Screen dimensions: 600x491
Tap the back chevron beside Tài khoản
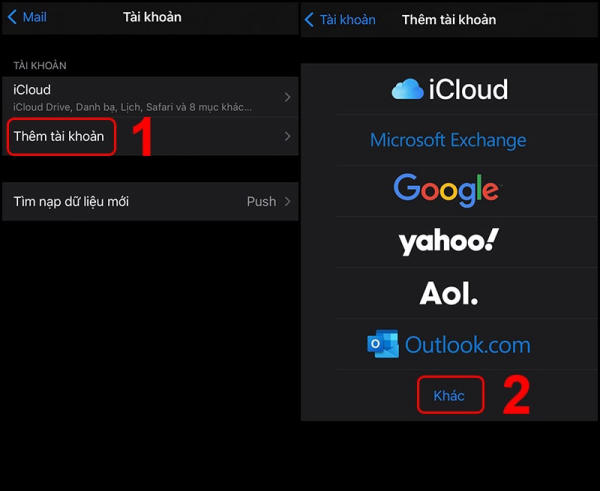tap(310, 19)
